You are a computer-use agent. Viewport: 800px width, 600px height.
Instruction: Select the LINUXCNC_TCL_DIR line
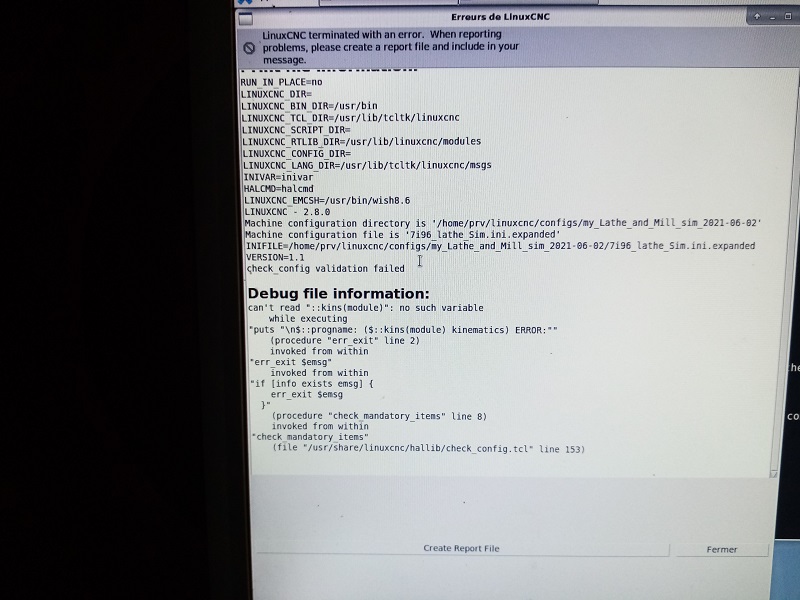(x=351, y=118)
